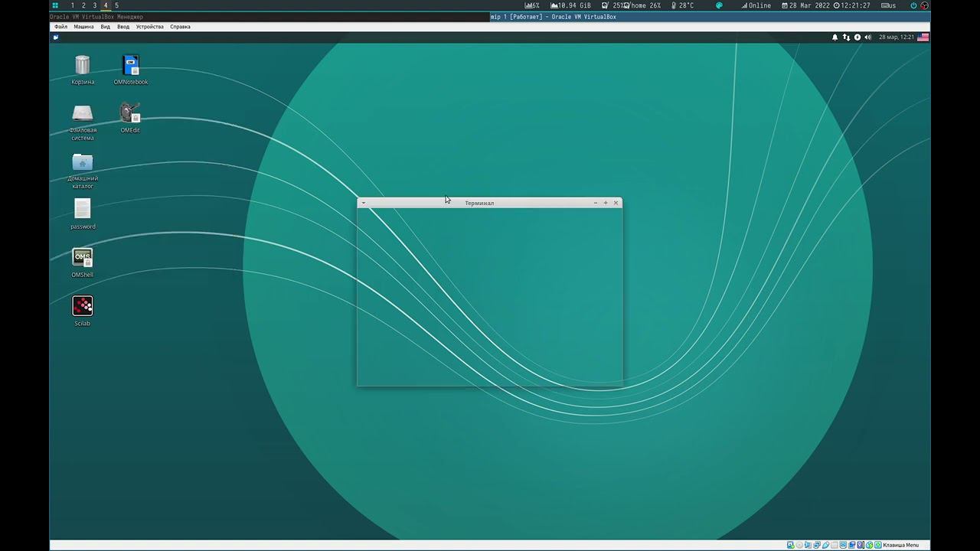Image resolution: width=980 pixels, height=551 pixels.
Task: Click the 10.94 GiB memory indicator
Action: 570,5
